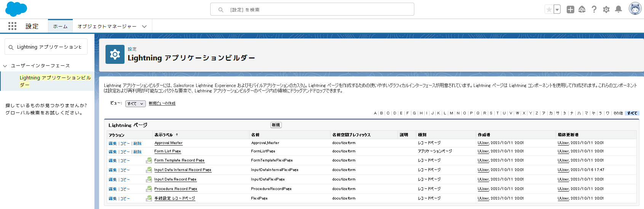The image size is (644, 209).
Task: Switch to the ホーム tab
Action: 60,26
